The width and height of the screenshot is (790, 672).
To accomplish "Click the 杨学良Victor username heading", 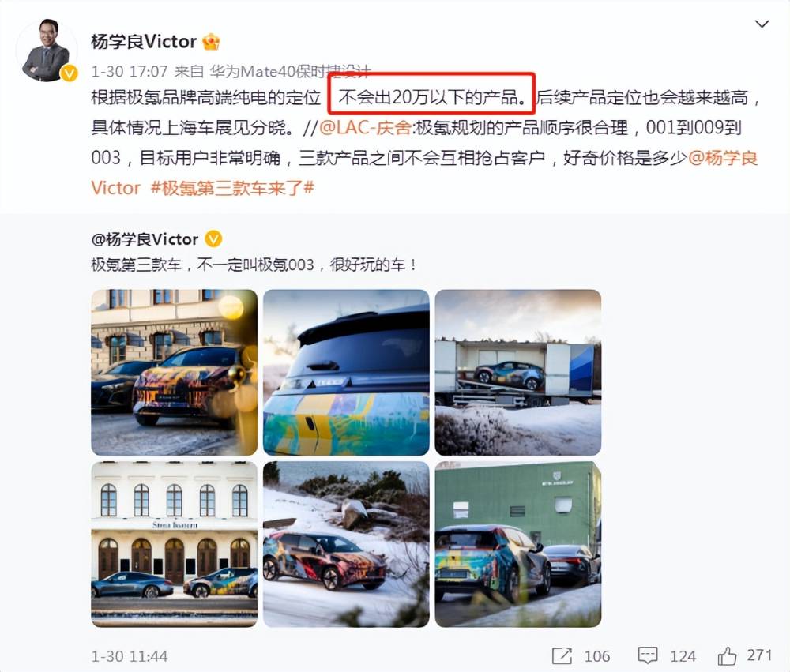I will click(x=144, y=41).
